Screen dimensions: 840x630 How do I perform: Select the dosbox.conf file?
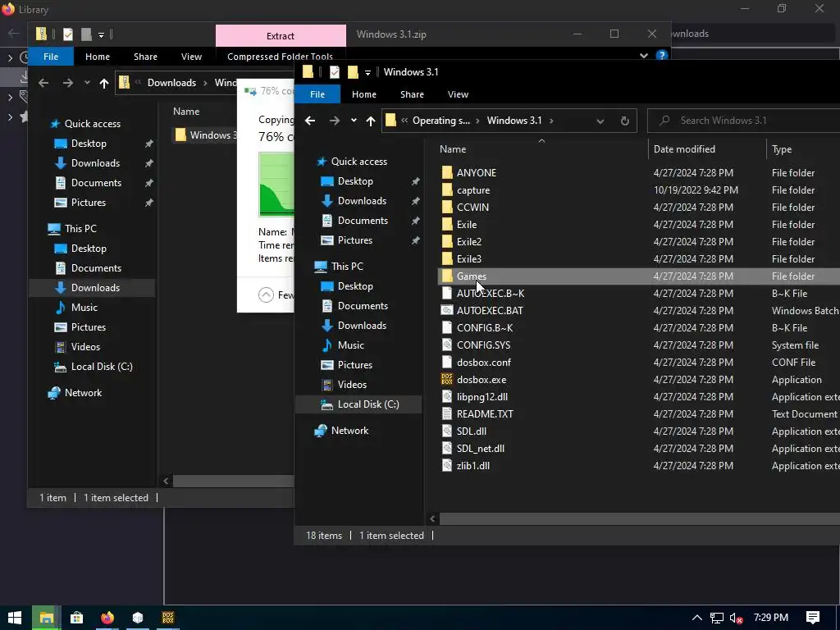(484, 363)
